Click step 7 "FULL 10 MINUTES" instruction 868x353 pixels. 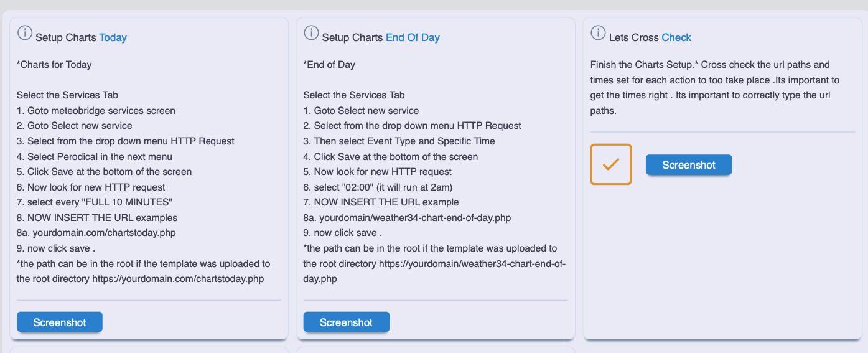point(94,202)
